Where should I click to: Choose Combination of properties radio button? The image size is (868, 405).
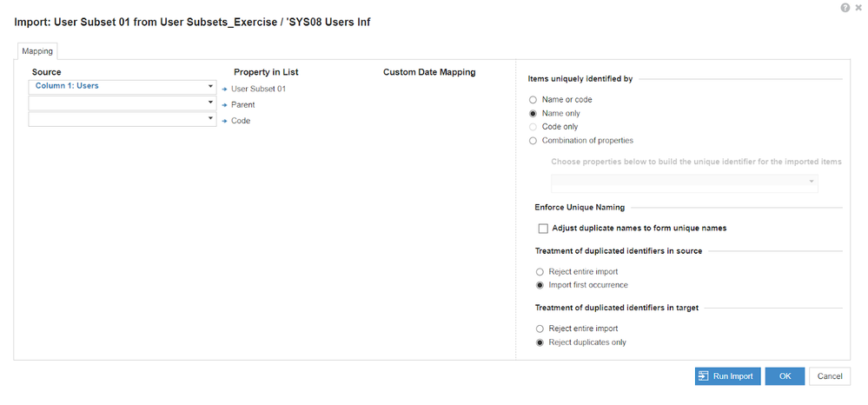[533, 141]
